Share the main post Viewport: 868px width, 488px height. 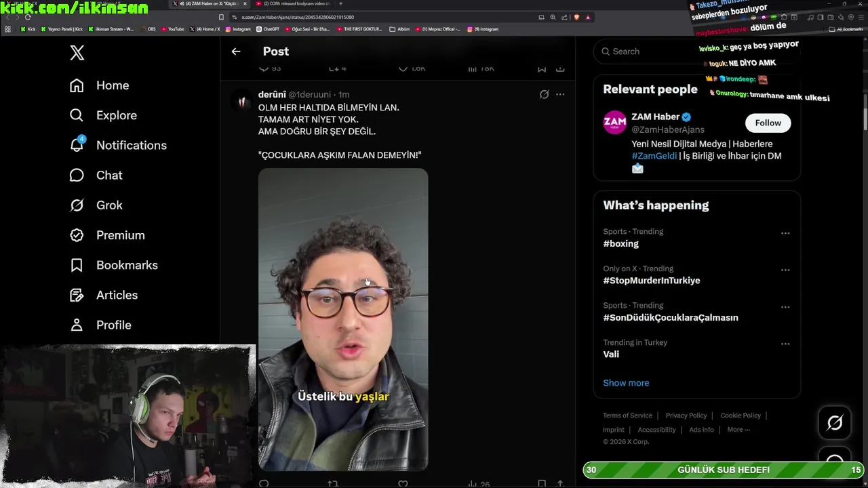(x=560, y=68)
